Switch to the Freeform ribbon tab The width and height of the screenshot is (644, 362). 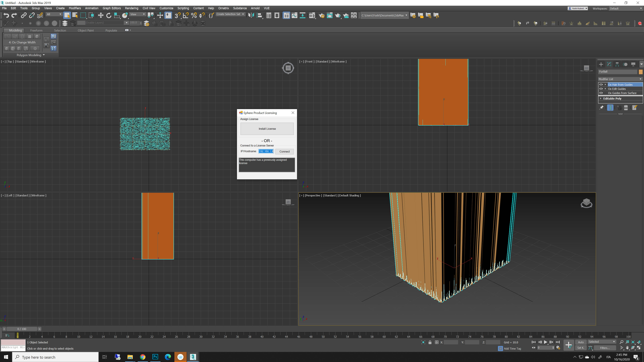click(x=36, y=31)
